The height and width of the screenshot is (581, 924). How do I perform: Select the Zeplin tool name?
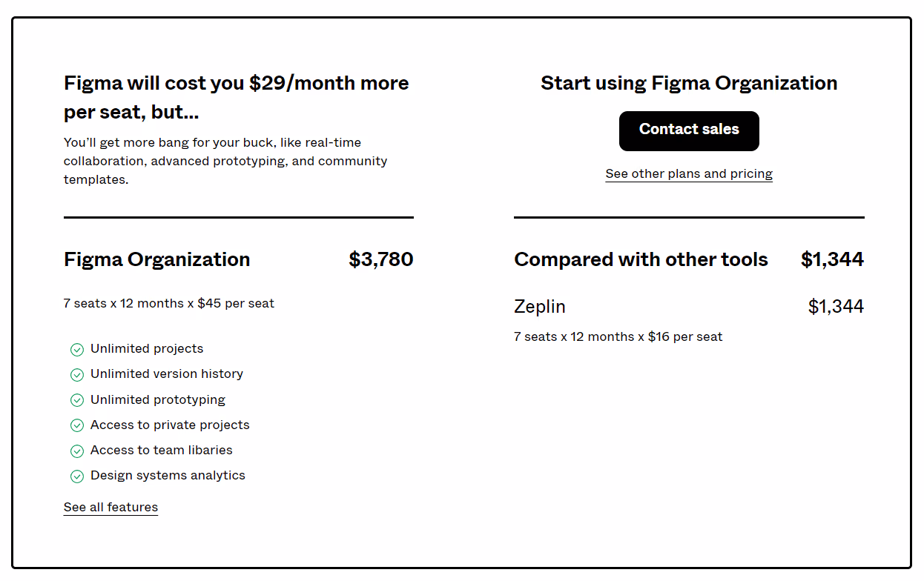click(x=540, y=306)
